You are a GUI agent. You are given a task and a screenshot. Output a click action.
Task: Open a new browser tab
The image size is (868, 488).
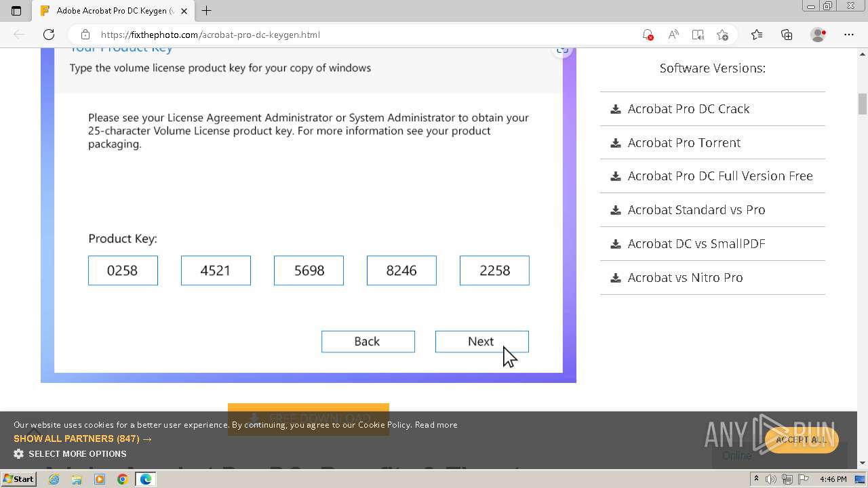tap(207, 11)
